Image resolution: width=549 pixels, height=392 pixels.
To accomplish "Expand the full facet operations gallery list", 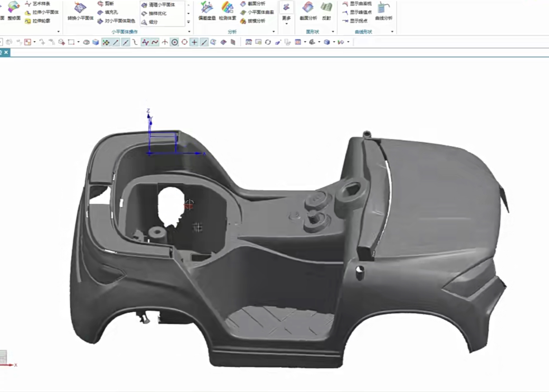I will 188,22.
